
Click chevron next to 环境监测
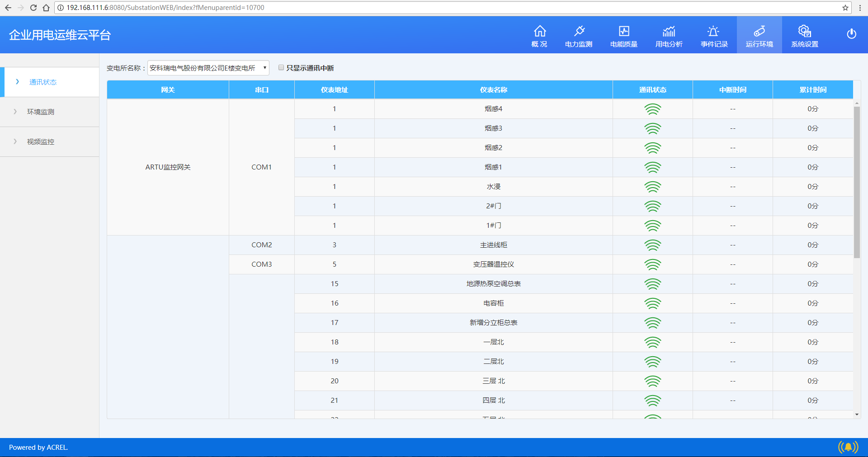pyautogui.click(x=15, y=112)
